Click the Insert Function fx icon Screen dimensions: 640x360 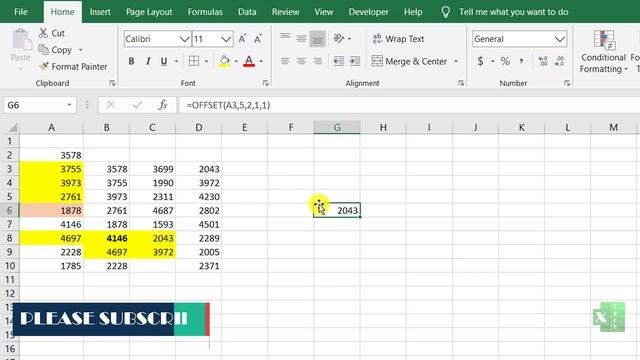tap(162, 105)
